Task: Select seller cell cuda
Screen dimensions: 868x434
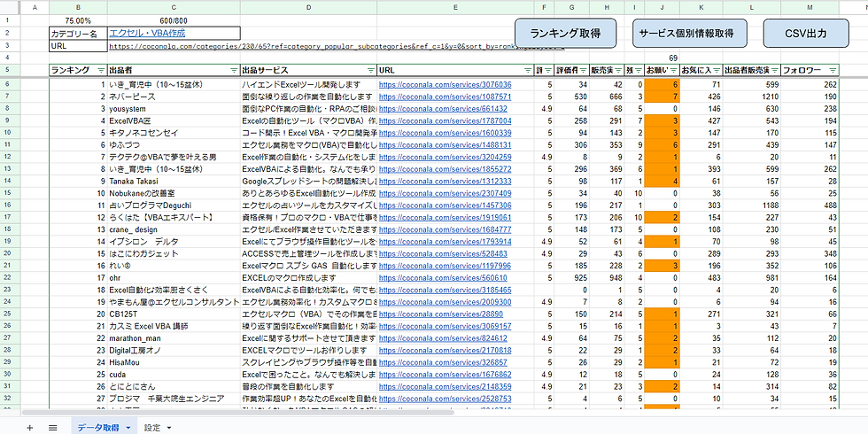Action: pos(174,375)
